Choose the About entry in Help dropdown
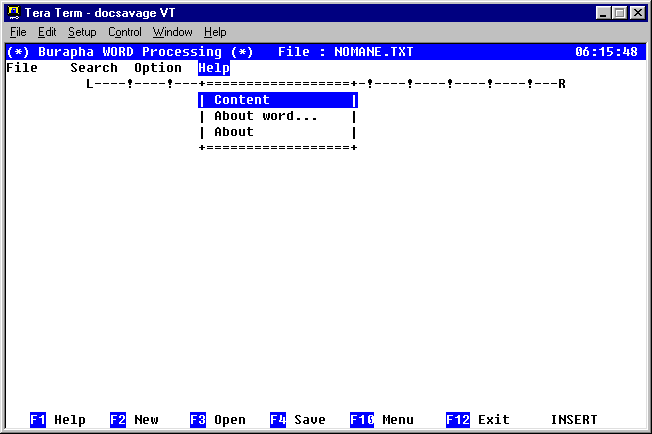Viewport: 652px width, 434px height. 278,132
